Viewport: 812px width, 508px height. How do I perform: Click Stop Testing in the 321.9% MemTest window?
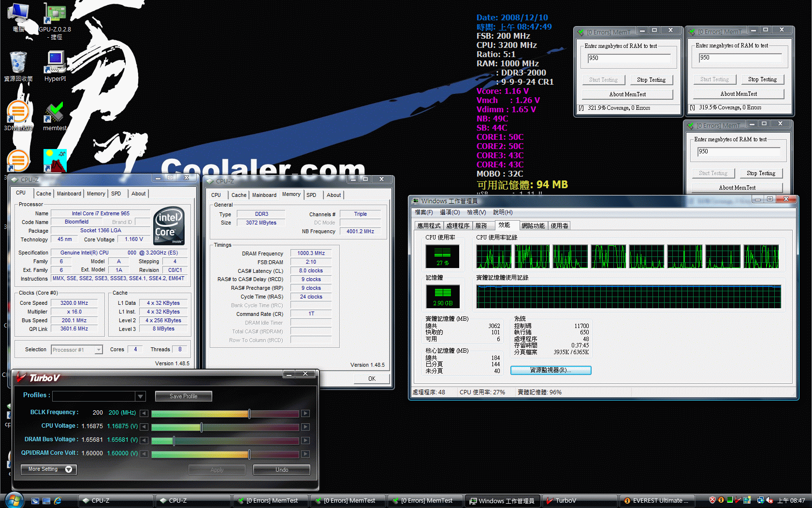tap(651, 80)
